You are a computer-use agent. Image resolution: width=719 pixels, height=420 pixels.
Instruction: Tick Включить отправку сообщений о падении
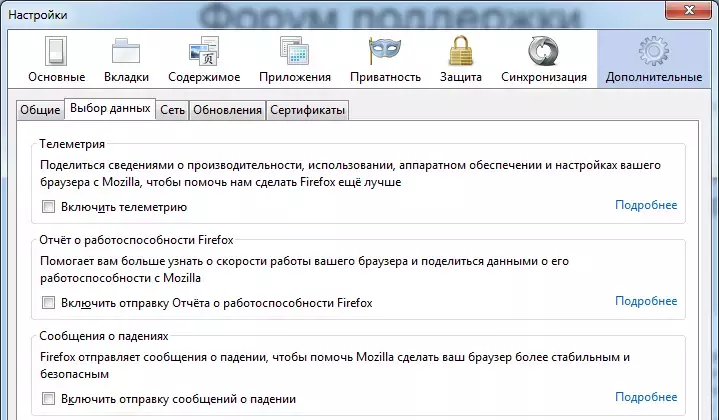pyautogui.click(x=48, y=398)
